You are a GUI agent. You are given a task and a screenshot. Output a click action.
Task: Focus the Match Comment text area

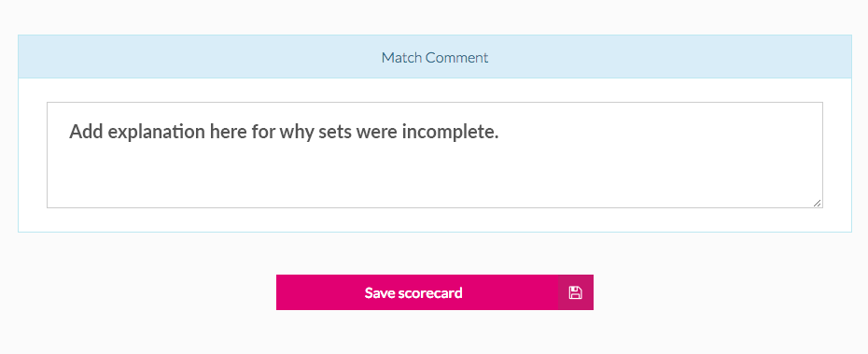(x=435, y=155)
